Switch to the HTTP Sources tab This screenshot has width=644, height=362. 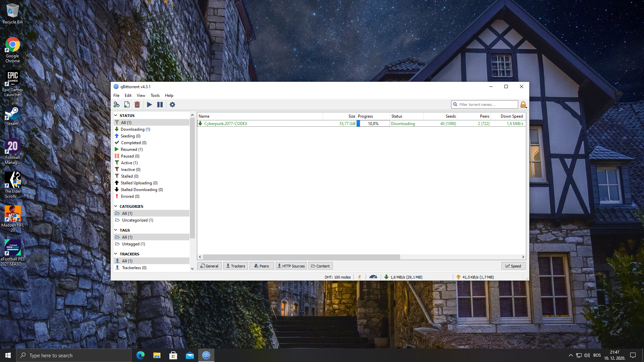pos(291,266)
